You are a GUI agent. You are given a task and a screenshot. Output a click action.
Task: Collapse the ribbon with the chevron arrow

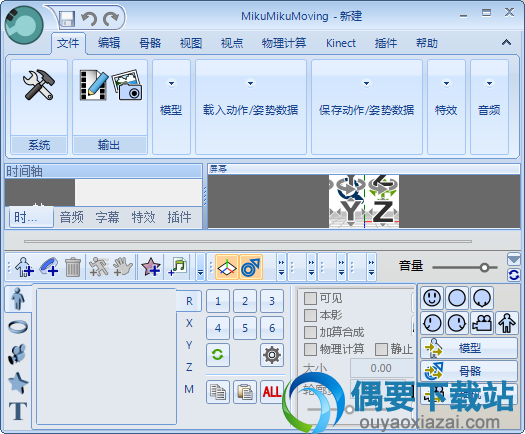pyautogui.click(x=506, y=43)
